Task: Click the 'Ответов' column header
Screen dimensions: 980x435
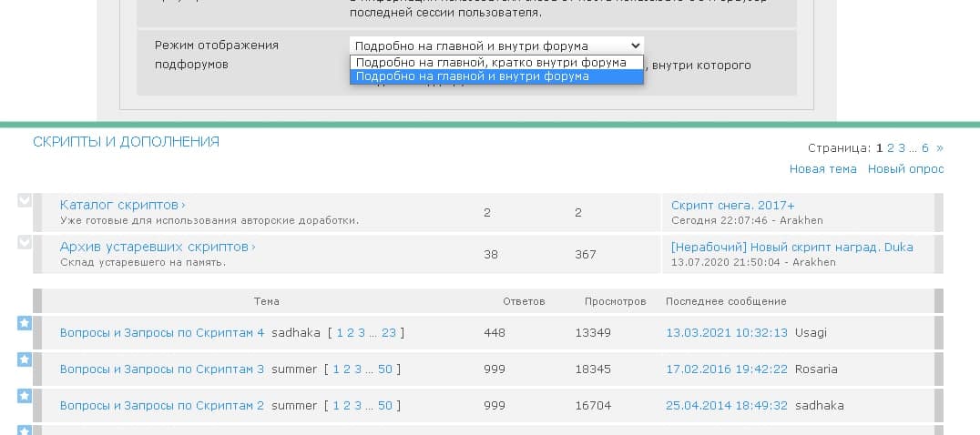Action: (524, 301)
